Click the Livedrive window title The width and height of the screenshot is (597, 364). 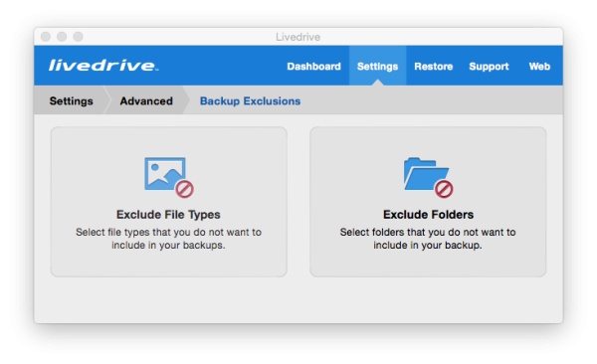[x=298, y=37]
